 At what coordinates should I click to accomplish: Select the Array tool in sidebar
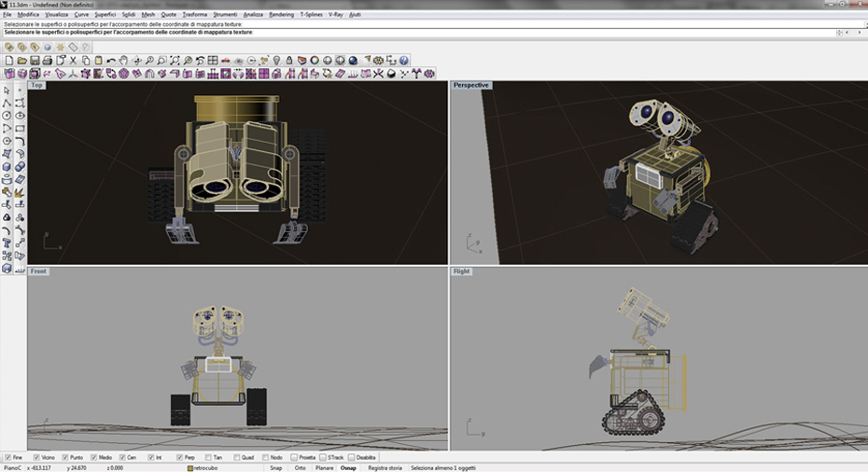(7, 256)
